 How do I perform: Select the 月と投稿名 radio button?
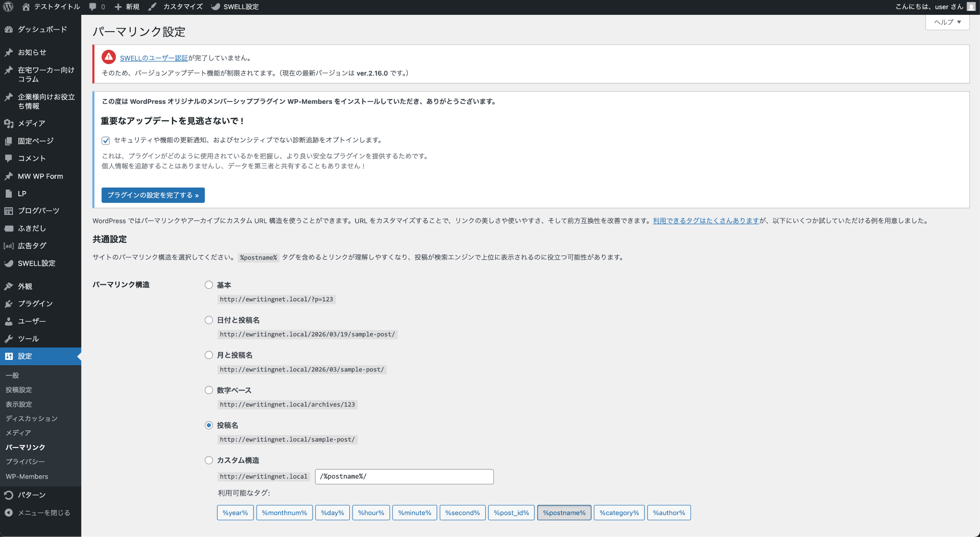[209, 355]
